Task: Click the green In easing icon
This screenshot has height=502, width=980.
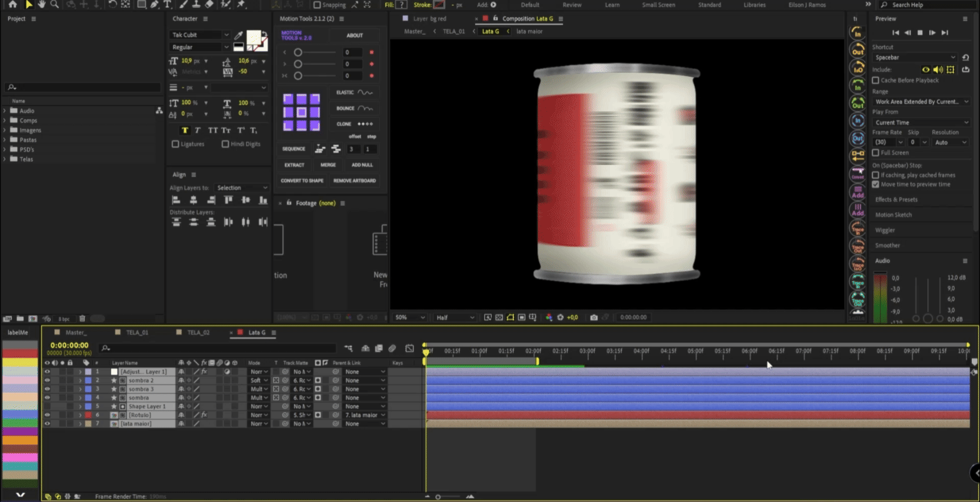Action: click(x=858, y=86)
